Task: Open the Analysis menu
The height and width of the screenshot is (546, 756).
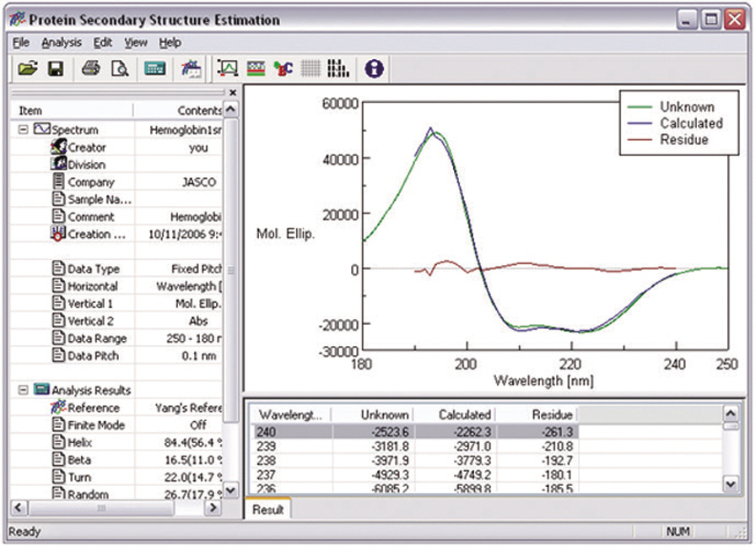Action: 62,42
